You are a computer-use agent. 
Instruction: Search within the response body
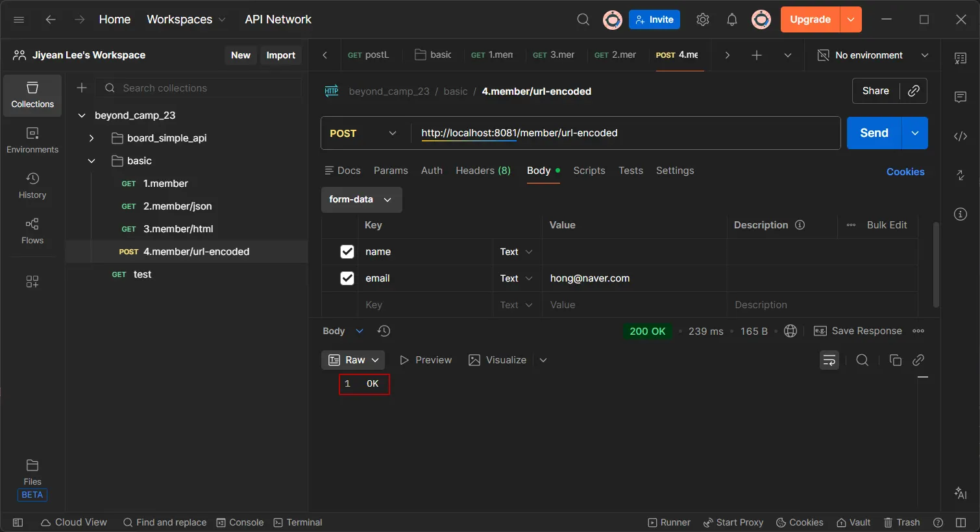pos(863,360)
